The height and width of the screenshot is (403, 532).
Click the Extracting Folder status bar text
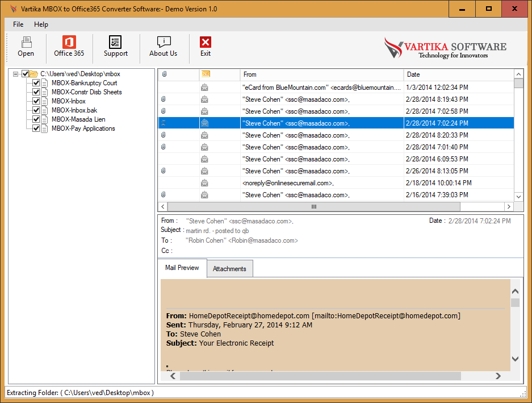80,393
